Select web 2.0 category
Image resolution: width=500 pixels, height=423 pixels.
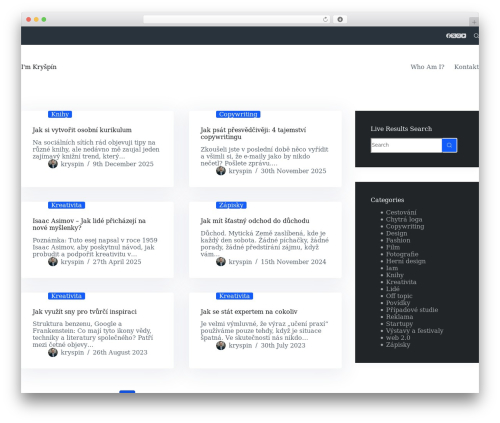398,338
